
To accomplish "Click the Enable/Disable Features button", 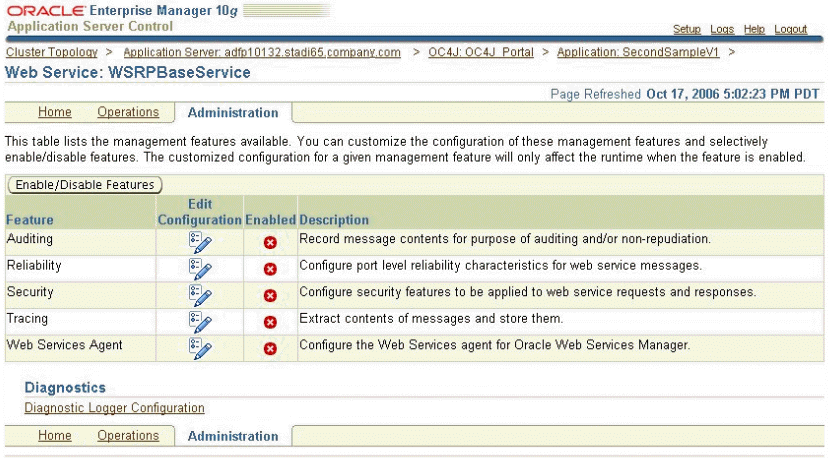I will tap(85, 185).
